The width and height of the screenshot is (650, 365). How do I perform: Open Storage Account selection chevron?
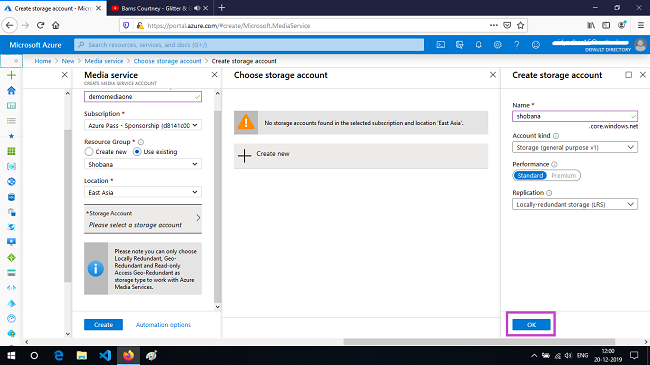(198, 218)
